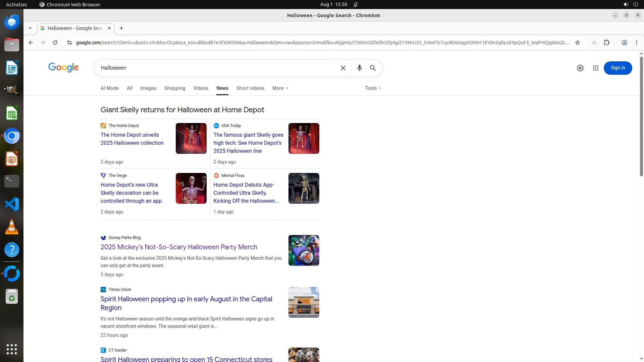The image size is (644, 362).
Task: Expand the Tools dropdown
Action: click(x=373, y=88)
